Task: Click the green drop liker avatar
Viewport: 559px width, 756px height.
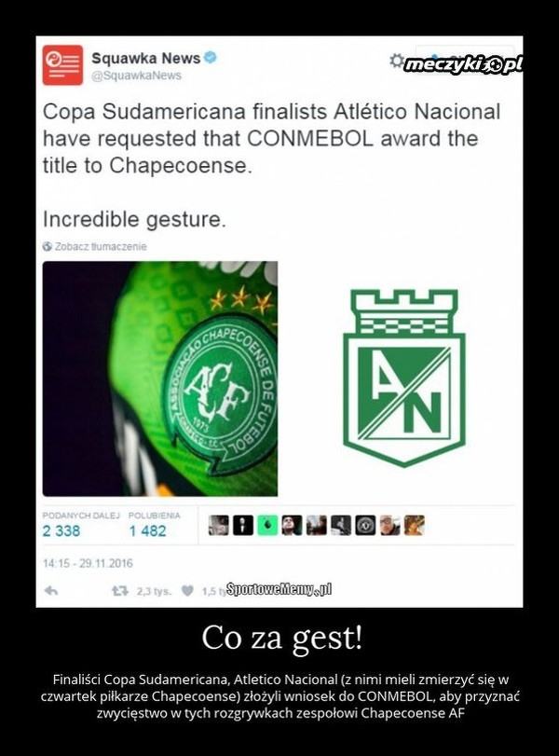Action: (267, 525)
